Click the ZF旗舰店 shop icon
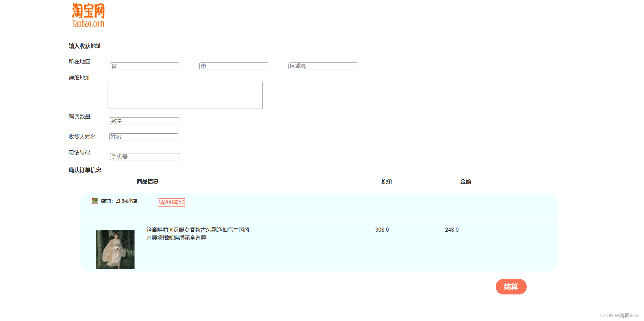 click(95, 201)
